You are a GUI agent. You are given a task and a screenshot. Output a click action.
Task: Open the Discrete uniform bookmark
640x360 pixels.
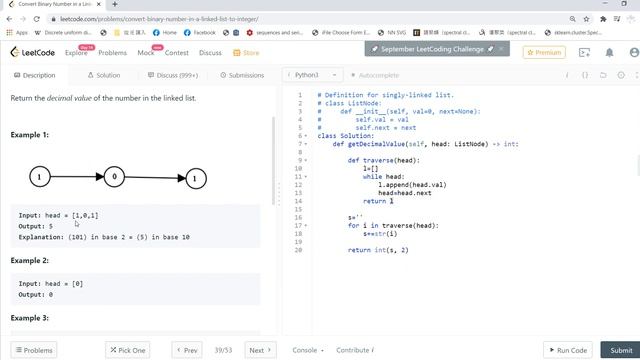[63, 32]
